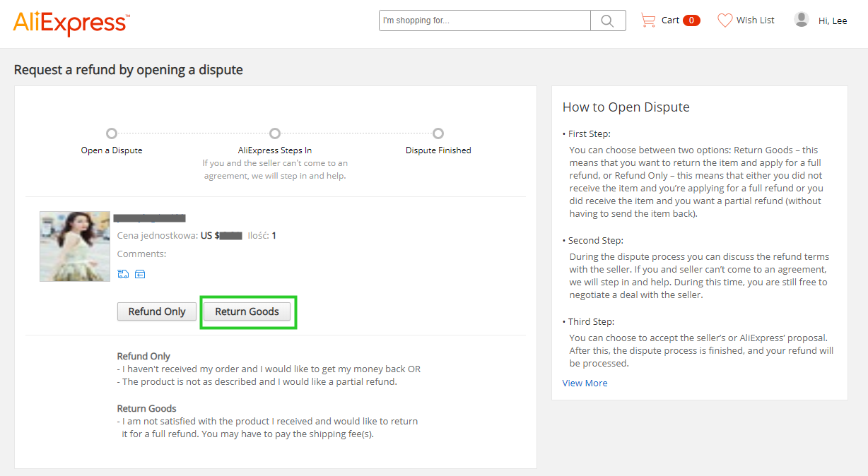
Task: Click the bold "Refund Only" explanation heading
Action: pyautogui.click(x=143, y=356)
